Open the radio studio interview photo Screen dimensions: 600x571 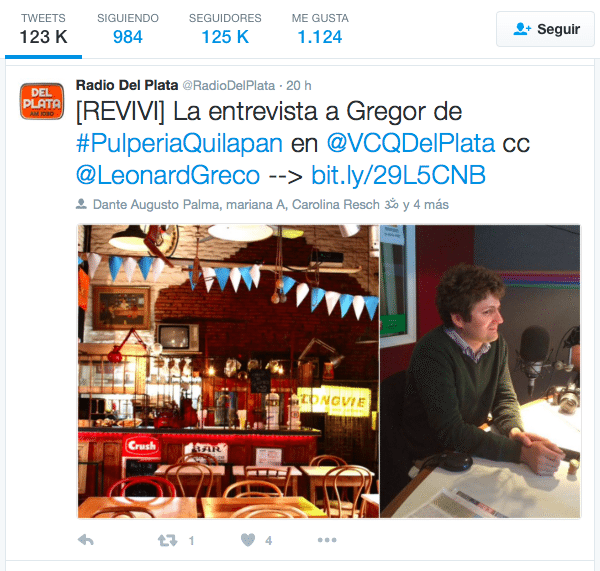(480, 371)
